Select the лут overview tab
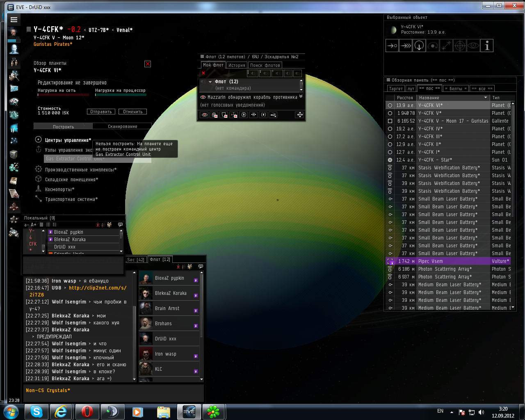525x420 pixels. pos(411,89)
